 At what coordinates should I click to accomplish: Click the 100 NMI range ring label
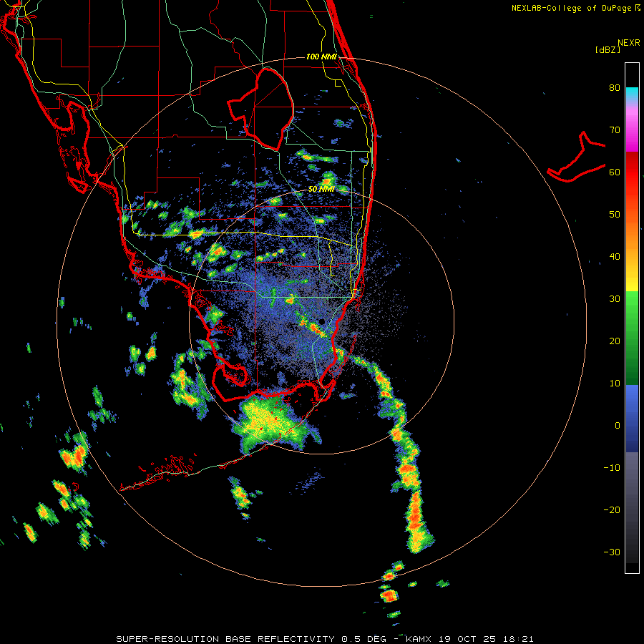(321, 57)
